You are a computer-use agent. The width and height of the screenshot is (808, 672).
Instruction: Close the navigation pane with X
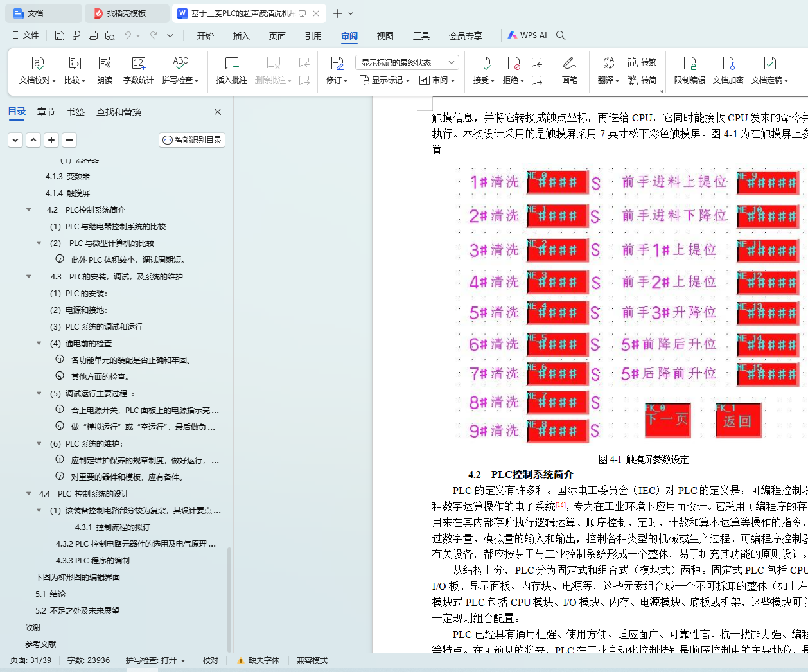pos(218,112)
